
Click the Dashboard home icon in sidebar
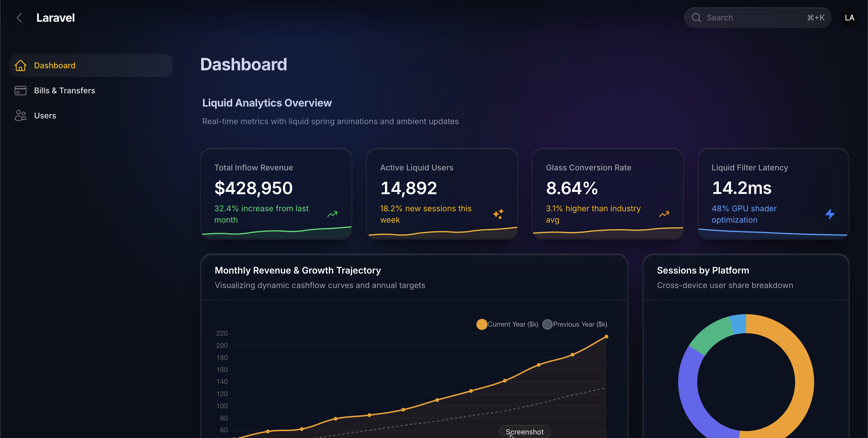[x=21, y=65]
